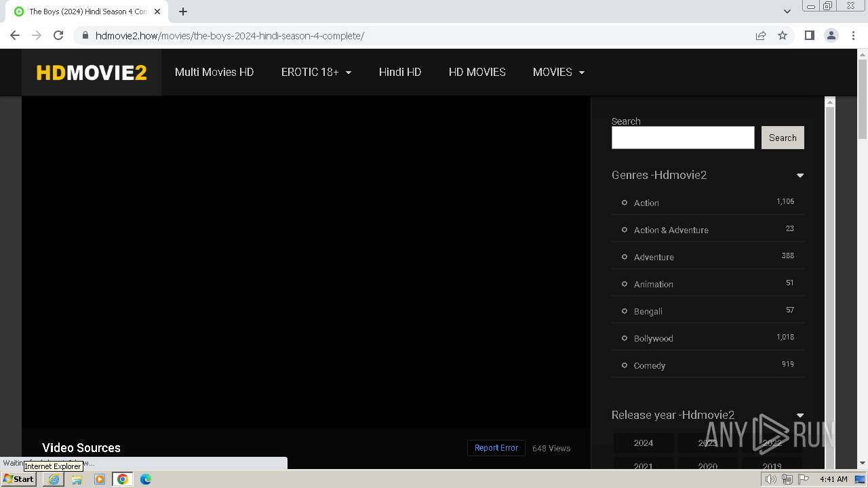The image size is (868, 488).
Task: Open the Hindi HD menu item
Action: 400,72
